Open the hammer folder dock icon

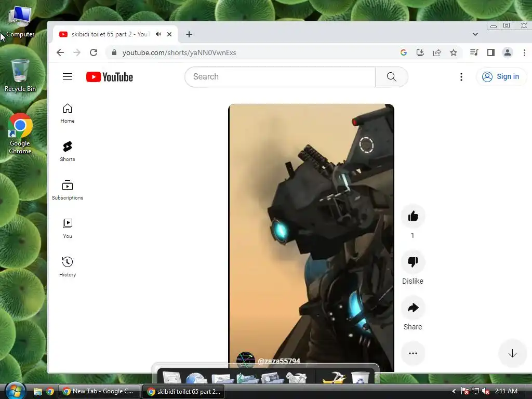334,378
